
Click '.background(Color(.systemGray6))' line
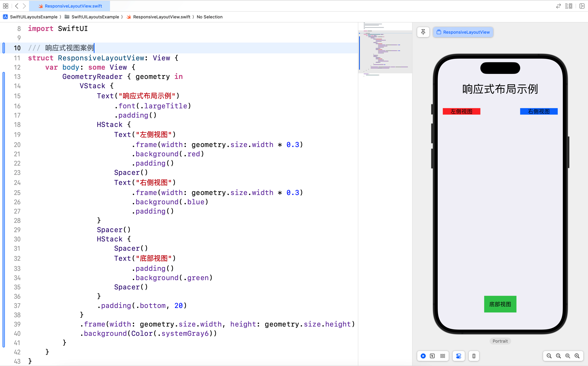(148, 333)
